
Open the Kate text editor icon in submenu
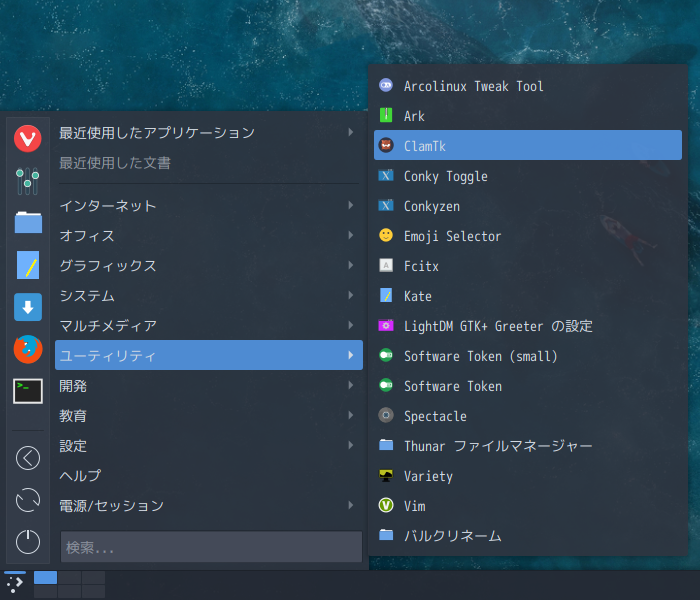(x=386, y=295)
